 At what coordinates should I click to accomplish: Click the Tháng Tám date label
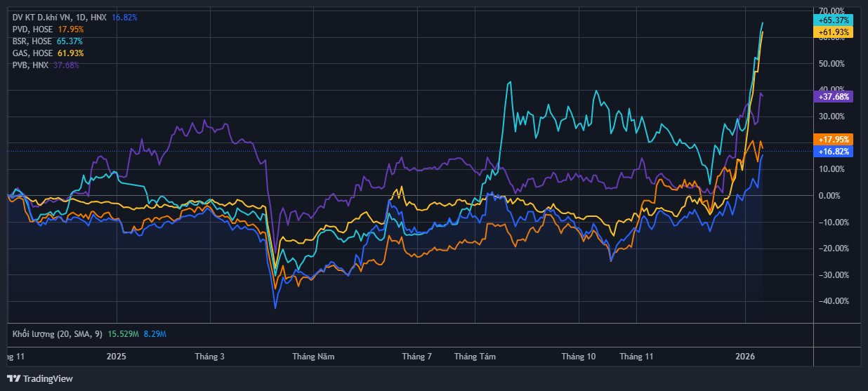pos(475,357)
